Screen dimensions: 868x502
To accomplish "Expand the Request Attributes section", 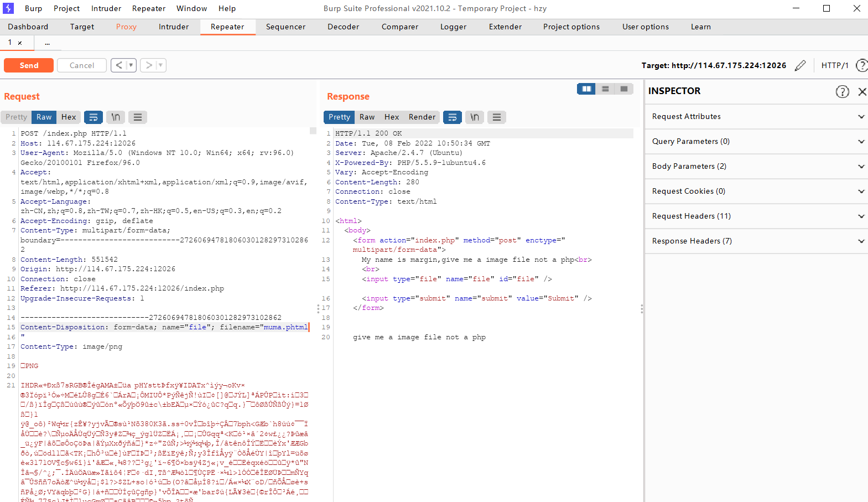I will click(756, 117).
